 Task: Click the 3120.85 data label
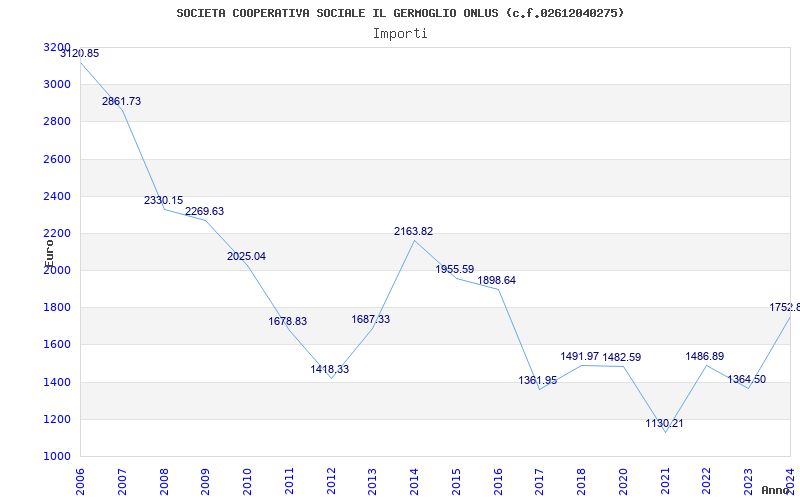click(80, 54)
